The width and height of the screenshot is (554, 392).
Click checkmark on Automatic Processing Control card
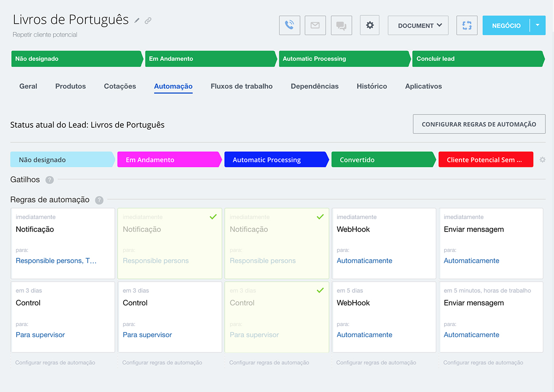point(320,291)
